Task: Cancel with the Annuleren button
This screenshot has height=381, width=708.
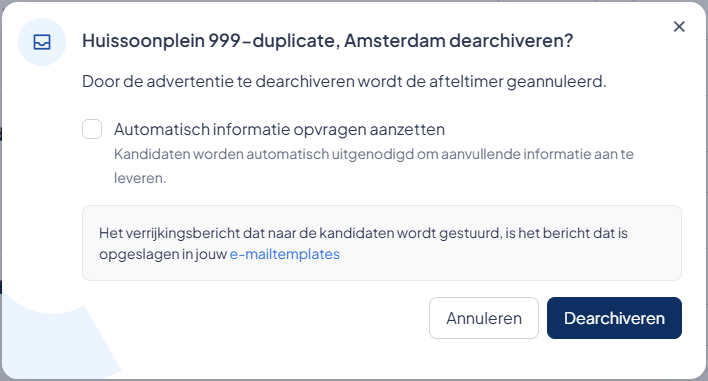Action: (x=484, y=318)
